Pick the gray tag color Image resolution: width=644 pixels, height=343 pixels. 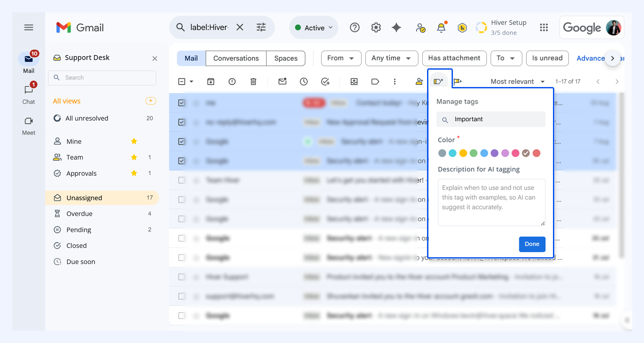(442, 153)
